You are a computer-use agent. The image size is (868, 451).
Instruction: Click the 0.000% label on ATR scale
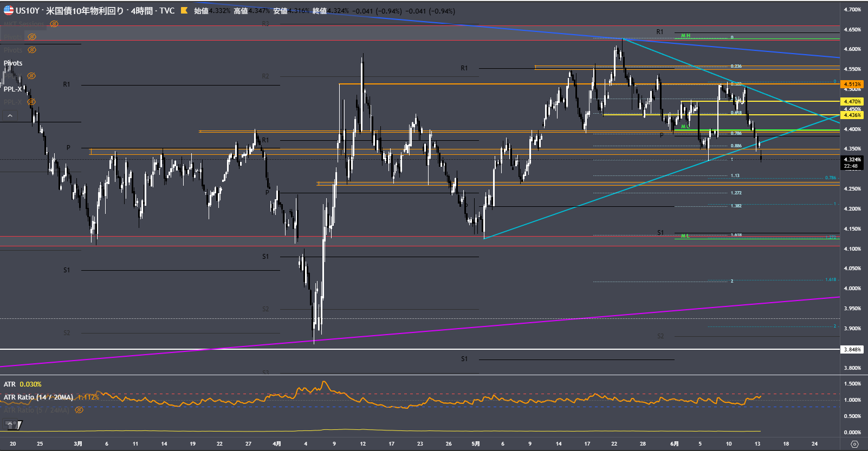coord(852,433)
